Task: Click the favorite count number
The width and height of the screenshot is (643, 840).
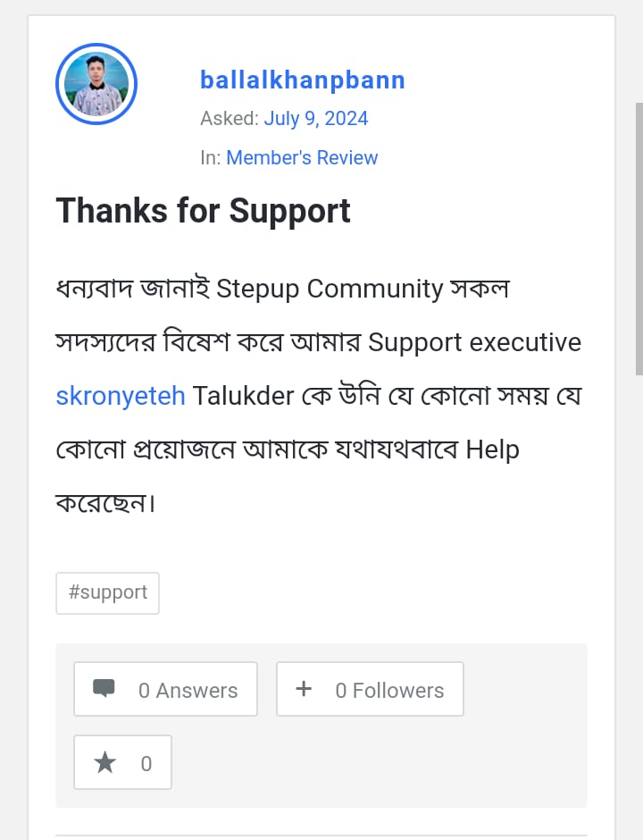Action: [x=146, y=763]
